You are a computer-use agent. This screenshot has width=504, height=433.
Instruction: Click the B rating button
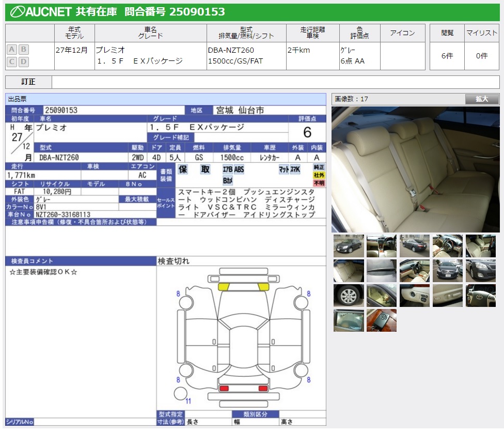click(x=23, y=50)
